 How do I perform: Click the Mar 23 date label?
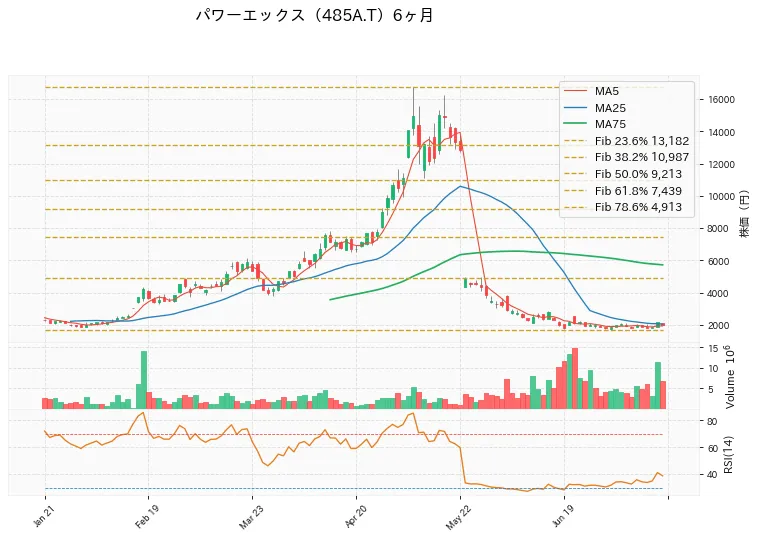pyautogui.click(x=250, y=517)
